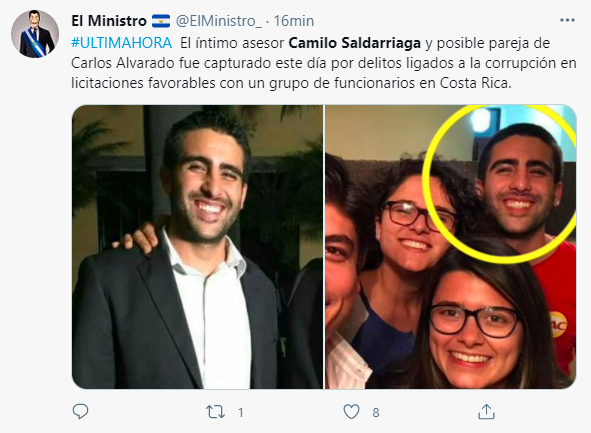Image resolution: width=591 pixels, height=433 pixels.
Task: Click the retweet arrows icon
Action: click(x=215, y=412)
